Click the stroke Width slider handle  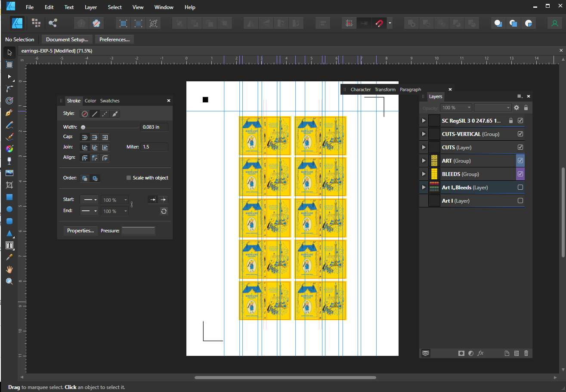(83, 127)
